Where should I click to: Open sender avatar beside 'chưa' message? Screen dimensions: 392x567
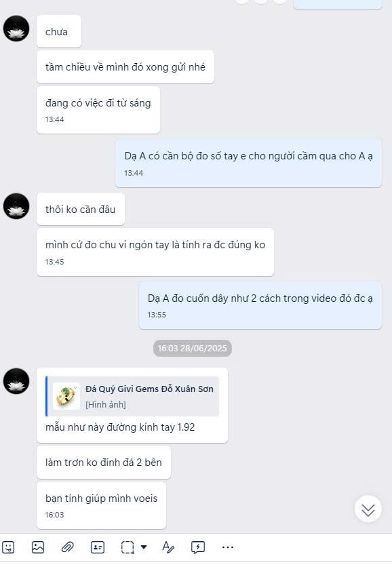point(16,28)
